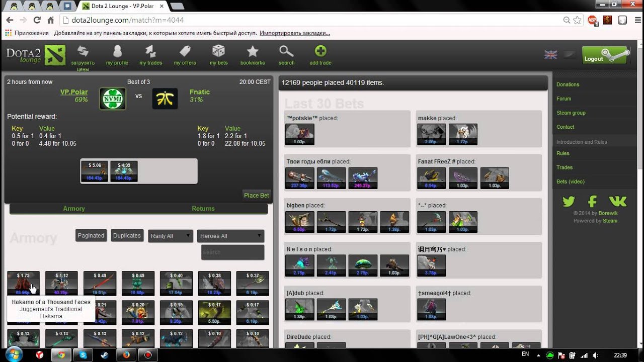
Task: Open the Facebook icon in sidebar
Action: 592,202
